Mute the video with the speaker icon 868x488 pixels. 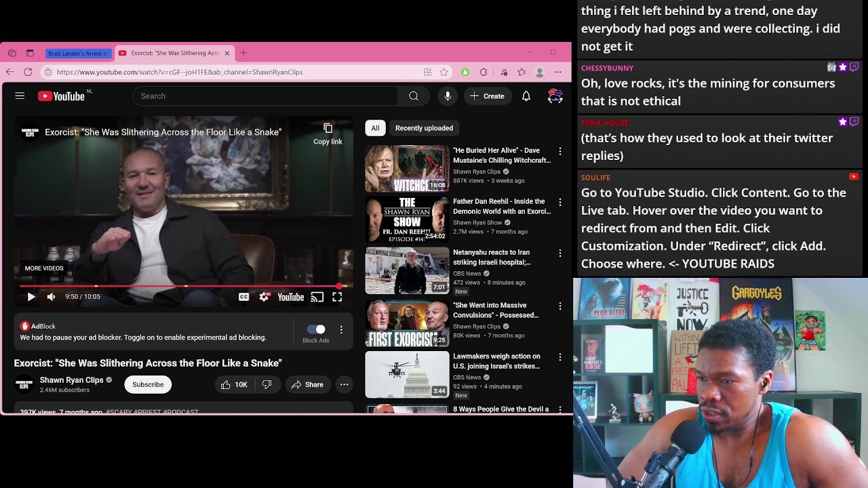point(52,297)
